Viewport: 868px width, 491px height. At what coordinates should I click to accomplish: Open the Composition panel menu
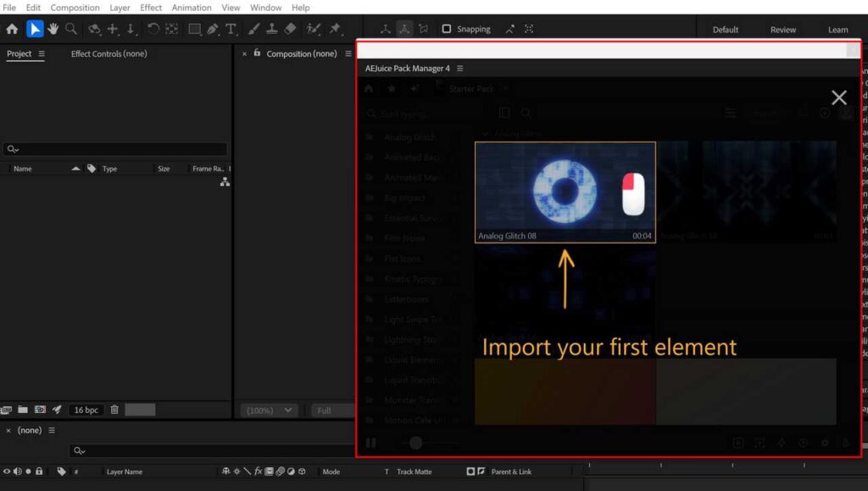point(348,53)
